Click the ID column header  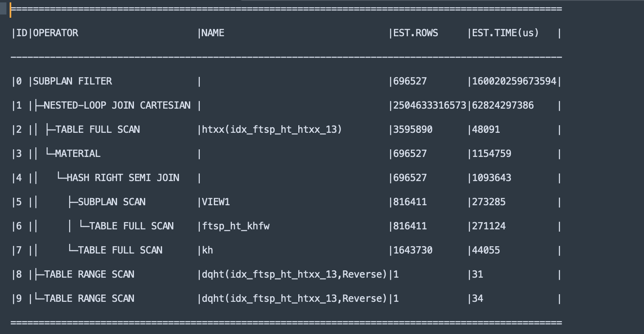[22, 33]
